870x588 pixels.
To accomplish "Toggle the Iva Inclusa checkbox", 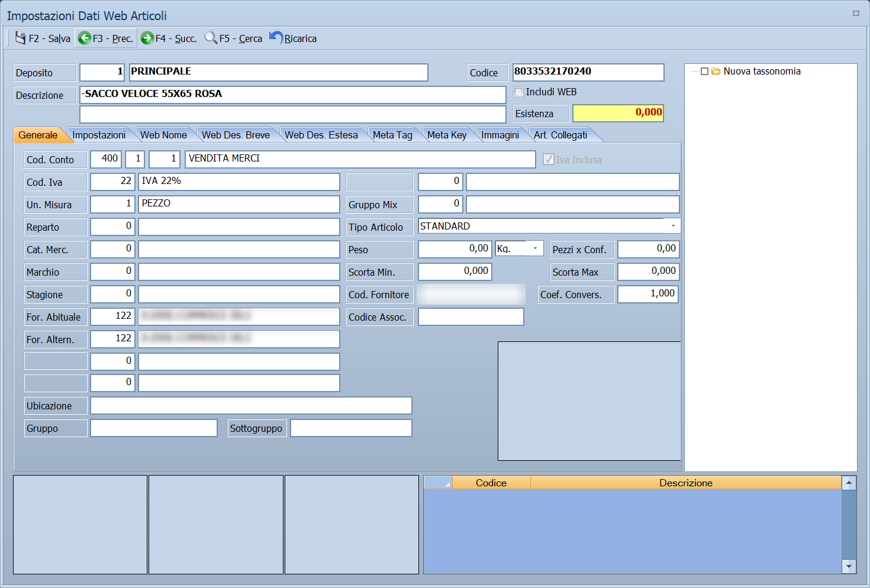I will tap(549, 159).
